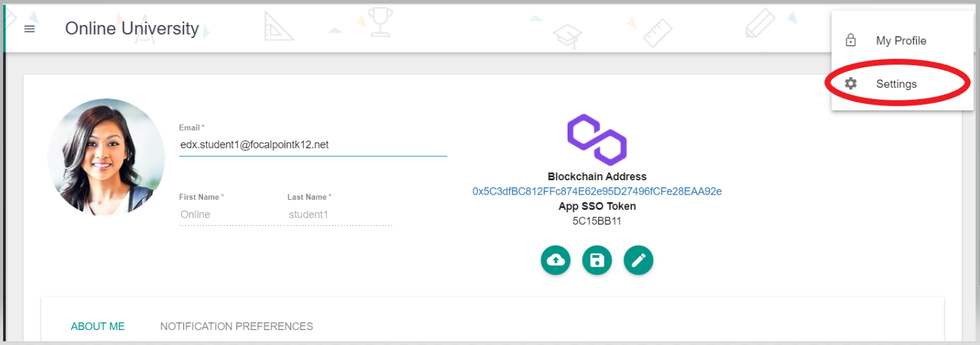Focus the Last Name field
980x345 pixels.
point(339,215)
